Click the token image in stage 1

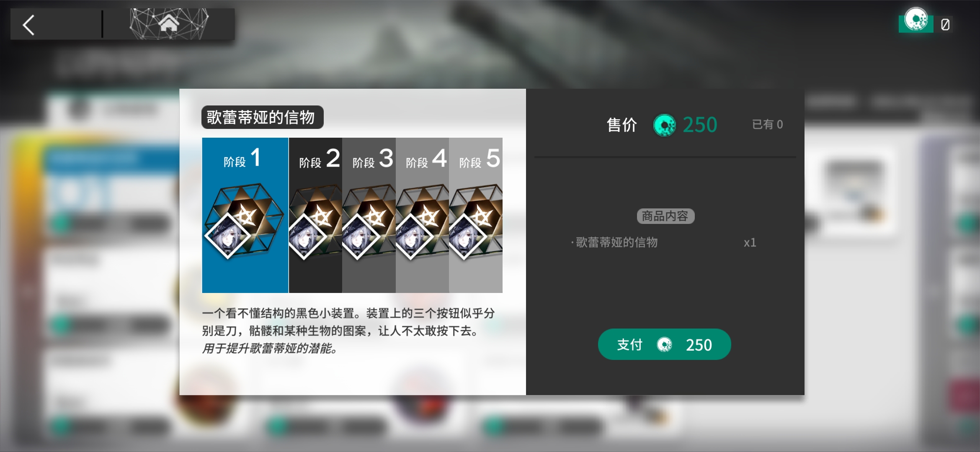pyautogui.click(x=244, y=221)
